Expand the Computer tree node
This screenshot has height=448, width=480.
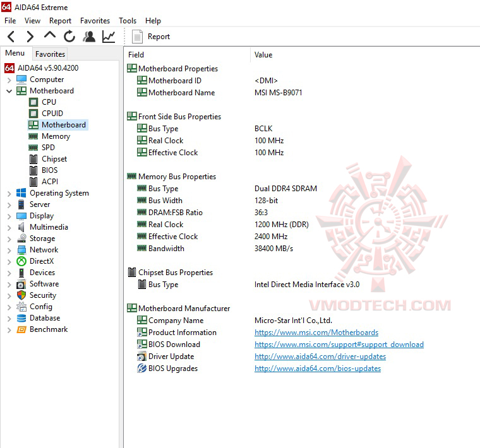pos(9,80)
